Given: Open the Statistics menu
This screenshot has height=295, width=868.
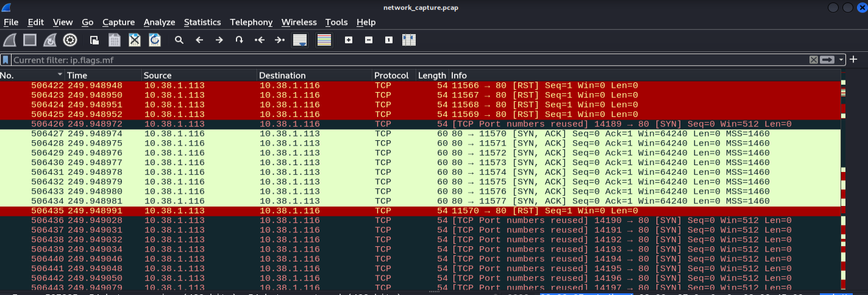Looking at the screenshot, I should [x=202, y=22].
